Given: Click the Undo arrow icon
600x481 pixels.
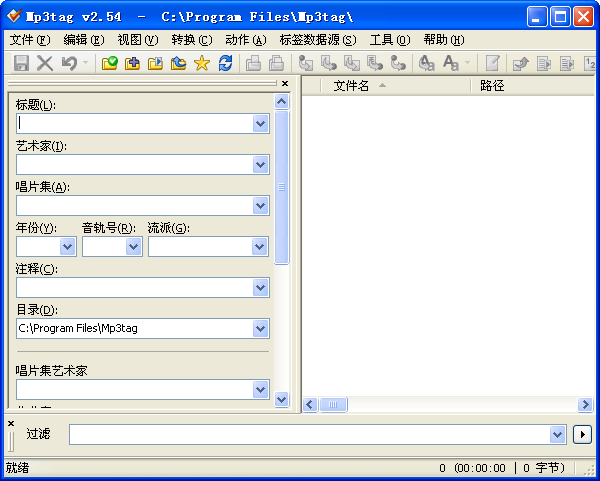Looking at the screenshot, I should pyautogui.click(x=69, y=63).
